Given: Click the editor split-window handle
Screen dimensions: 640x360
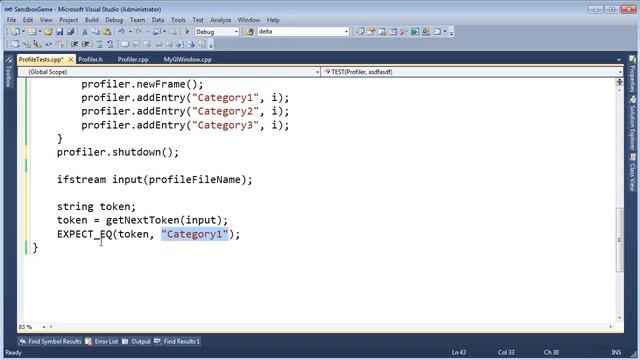Looking at the screenshot, I should pyautogui.click(x=619, y=82).
